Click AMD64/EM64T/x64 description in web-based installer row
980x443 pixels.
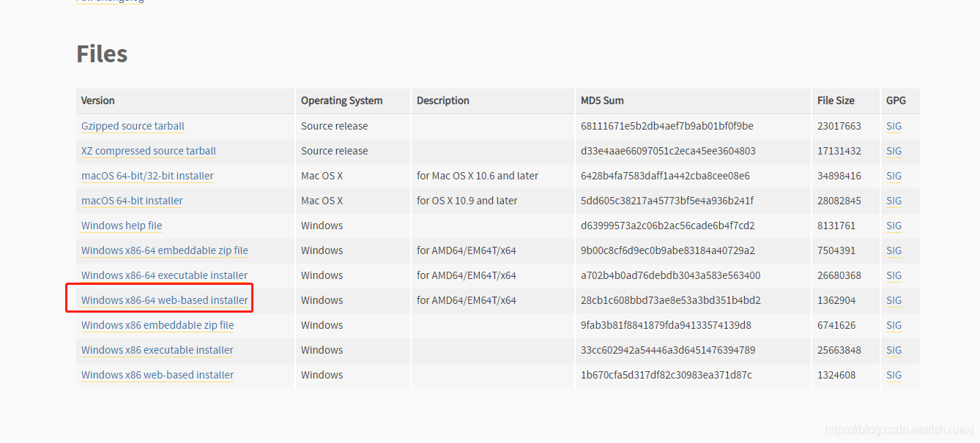(x=467, y=300)
